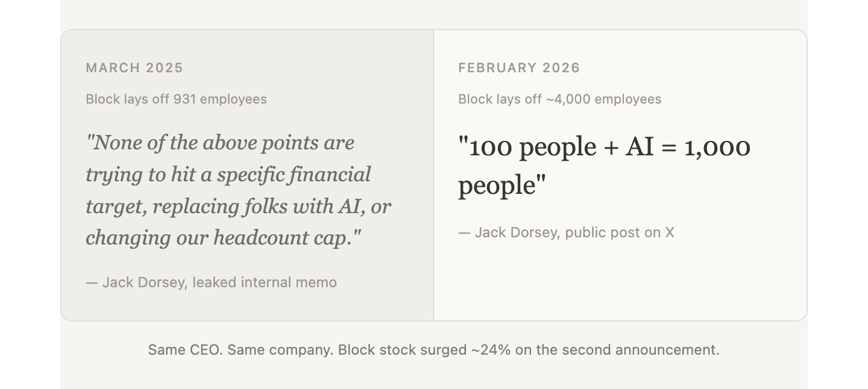868x389 pixels.
Task: Click the '100 people + AI = 1,000' quote
Action: 604,148
